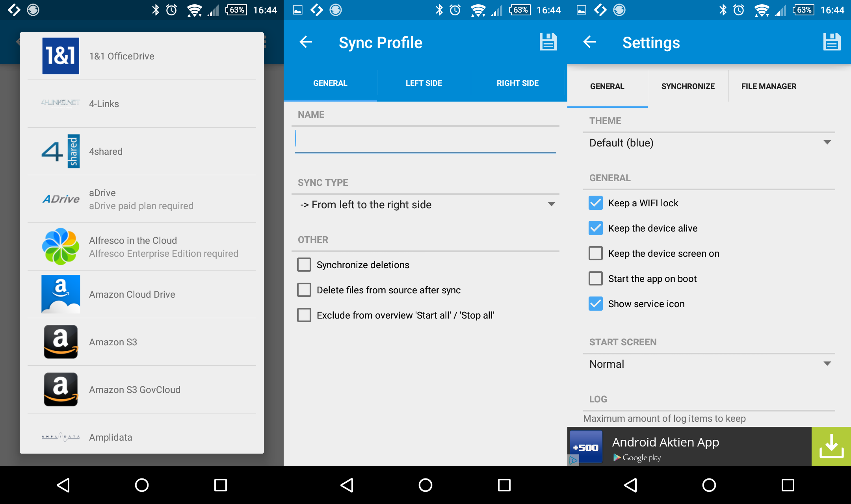851x504 pixels.
Task: Go back from the Sync Profile screen
Action: pyautogui.click(x=306, y=42)
